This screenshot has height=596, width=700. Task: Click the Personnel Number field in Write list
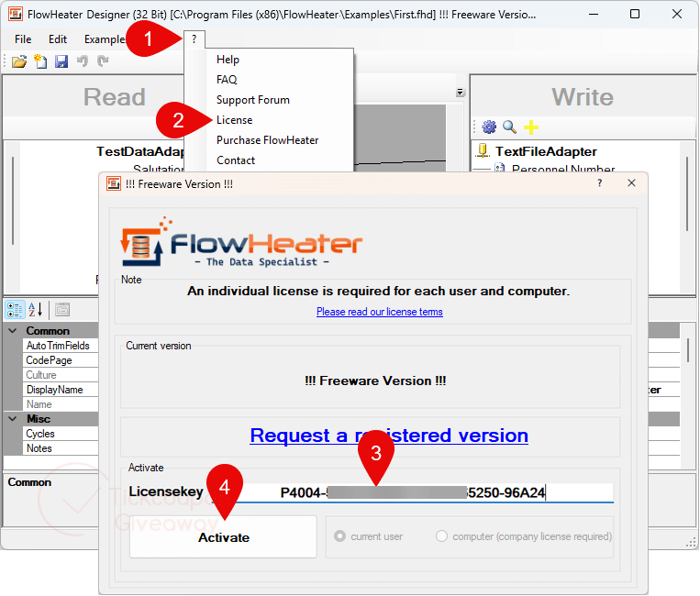point(563,168)
